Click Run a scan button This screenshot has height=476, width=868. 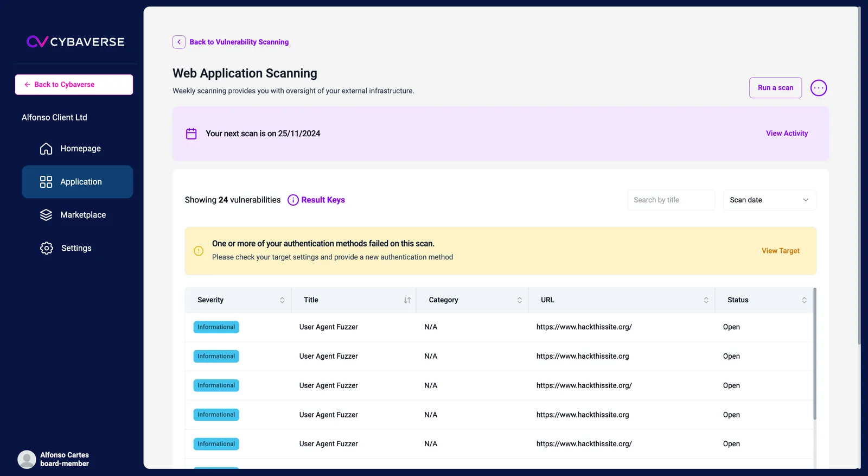pyautogui.click(x=775, y=88)
